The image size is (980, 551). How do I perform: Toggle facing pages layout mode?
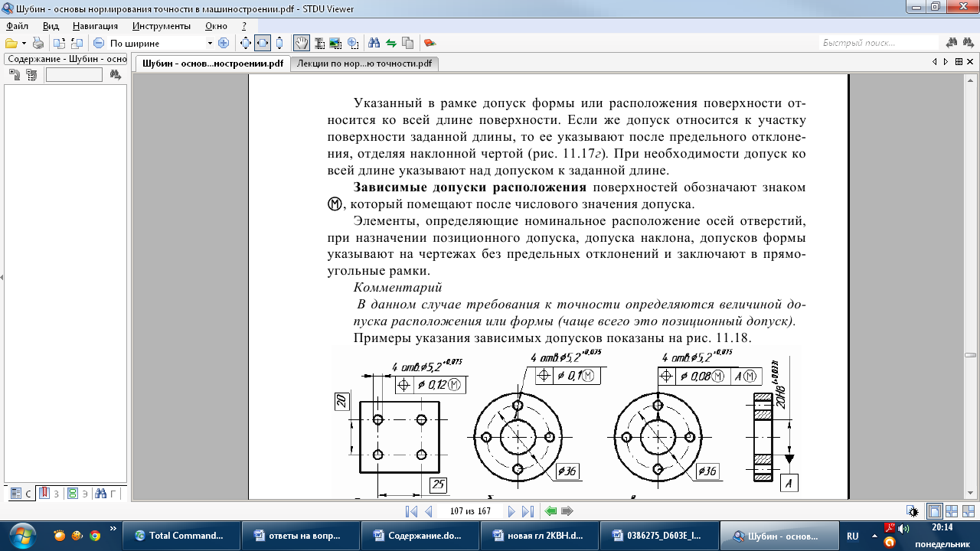point(952,511)
